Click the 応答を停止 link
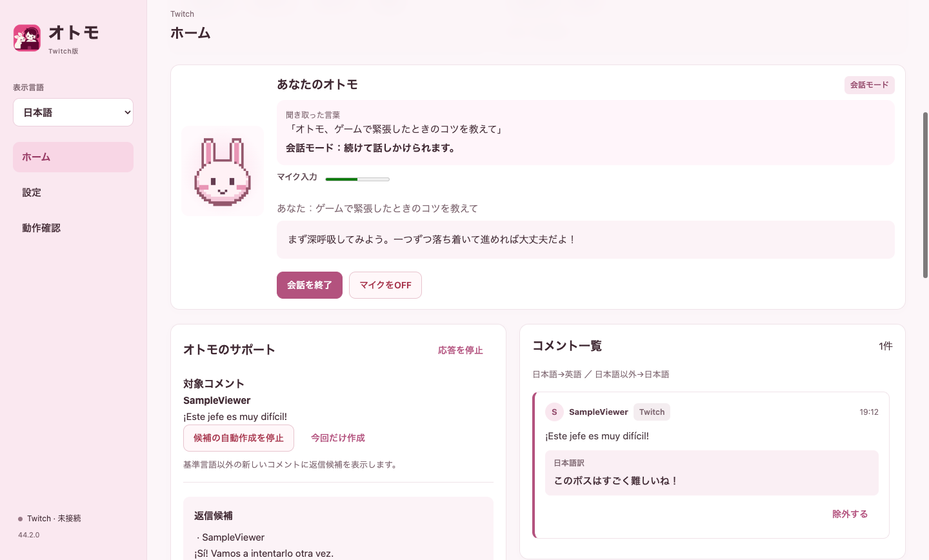 click(461, 350)
